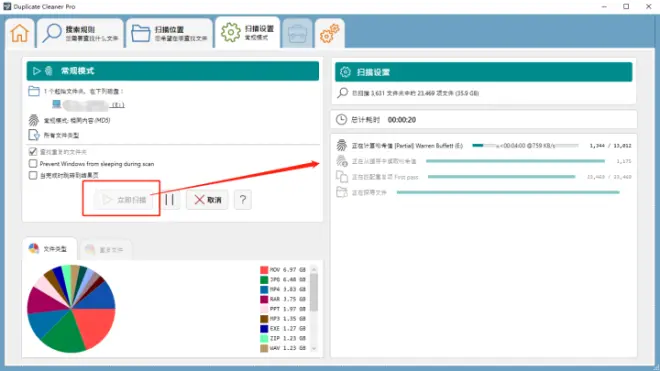660x371 pixels.
Task: Pause the scan with the pause button
Action: (170, 200)
